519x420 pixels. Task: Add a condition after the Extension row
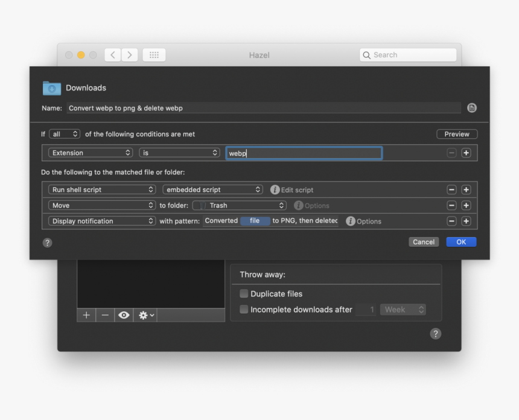tap(466, 153)
